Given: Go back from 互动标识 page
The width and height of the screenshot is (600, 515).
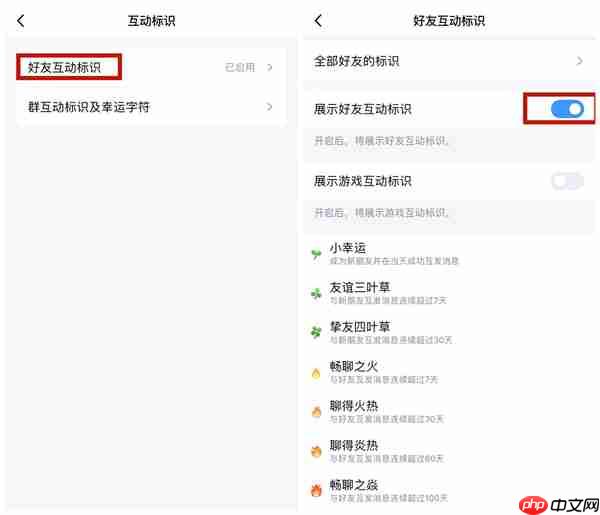Looking at the screenshot, I should pos(21,21).
